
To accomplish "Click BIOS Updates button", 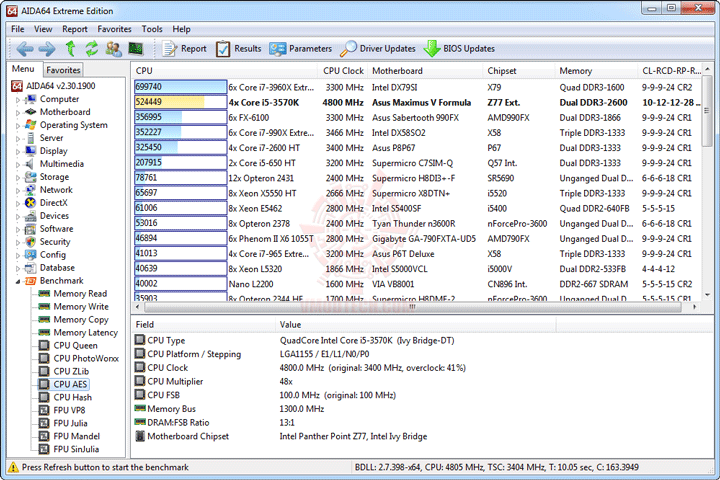I will [x=459, y=49].
